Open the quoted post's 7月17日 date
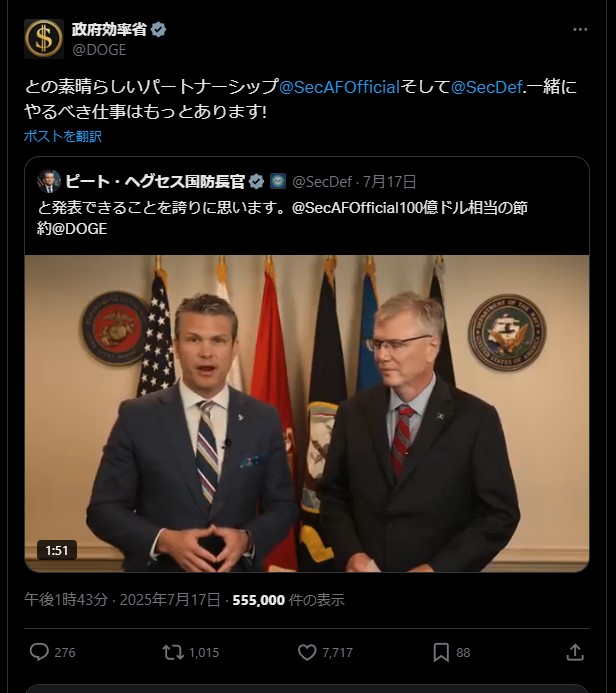 [x=390, y=182]
